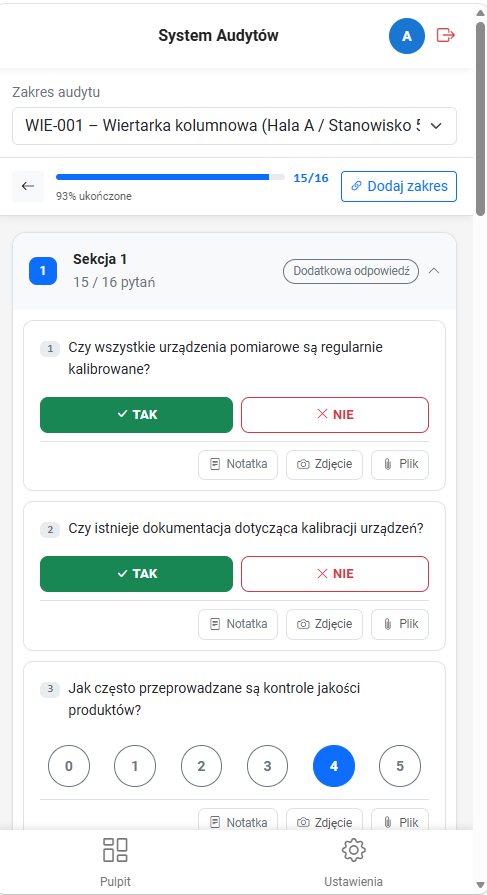
Task: Collapse Sekcja 1 with the chevron
Action: point(434,271)
